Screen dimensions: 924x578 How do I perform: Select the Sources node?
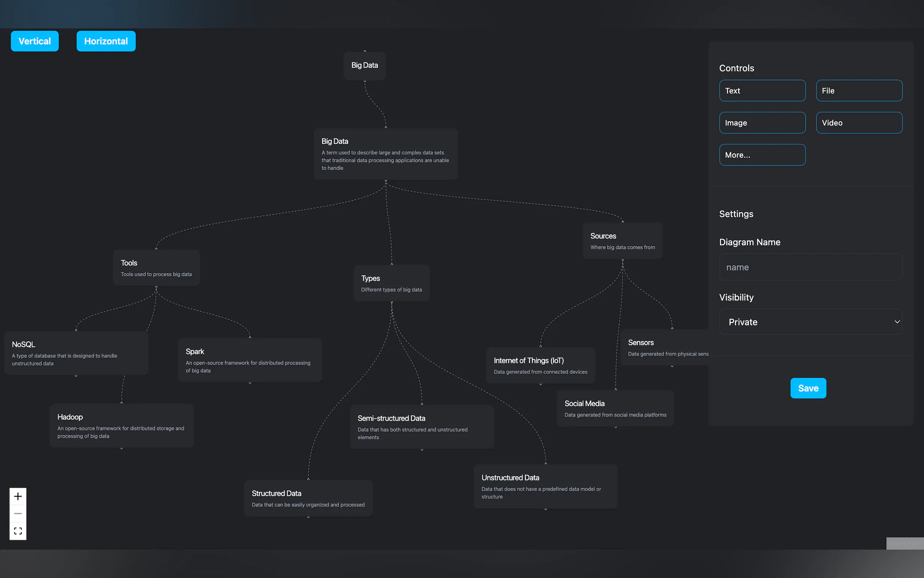pyautogui.click(x=622, y=241)
